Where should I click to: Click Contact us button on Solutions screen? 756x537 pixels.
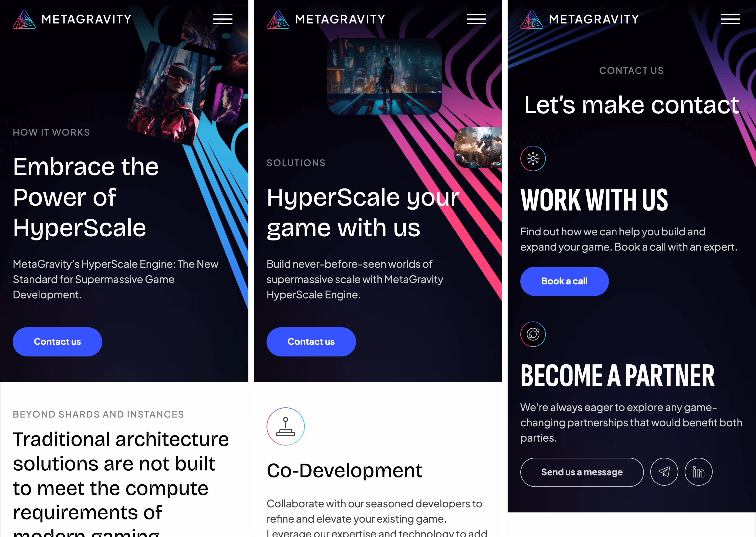tap(311, 342)
